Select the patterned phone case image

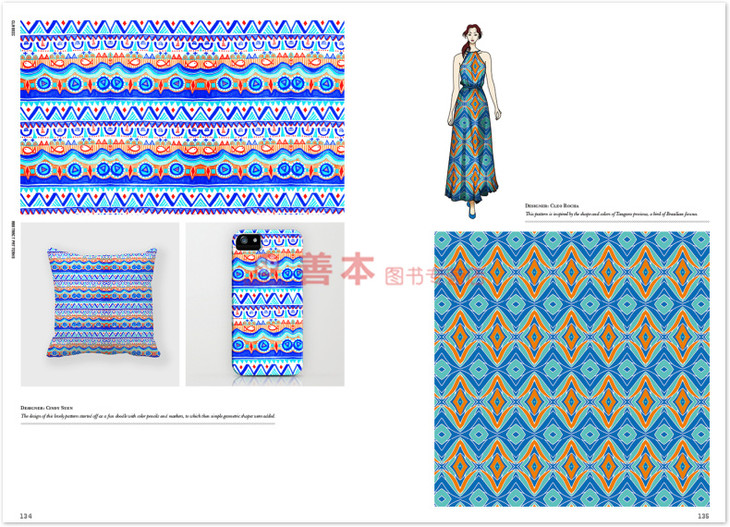(x=265, y=304)
